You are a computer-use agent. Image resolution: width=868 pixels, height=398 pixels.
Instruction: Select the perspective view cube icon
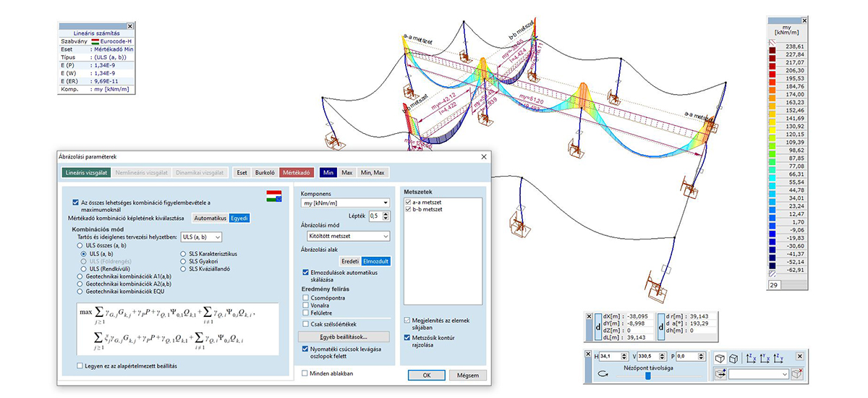tap(721, 357)
